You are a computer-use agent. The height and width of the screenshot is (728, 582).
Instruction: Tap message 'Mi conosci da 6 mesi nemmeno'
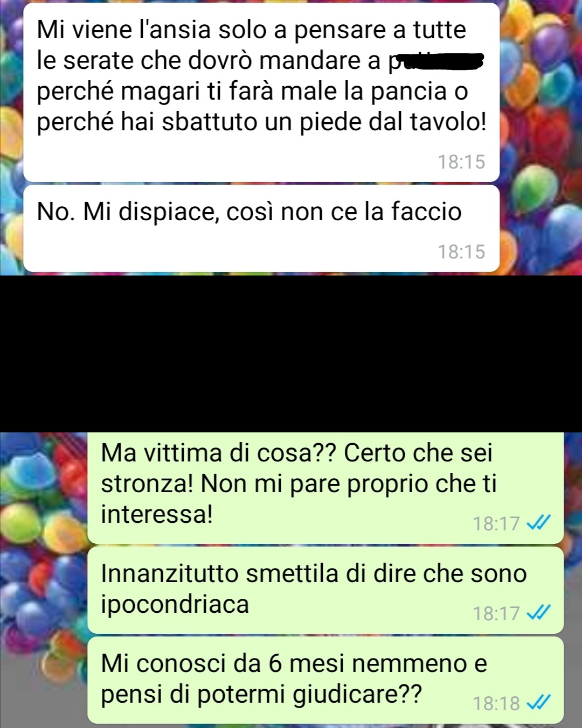click(x=325, y=680)
